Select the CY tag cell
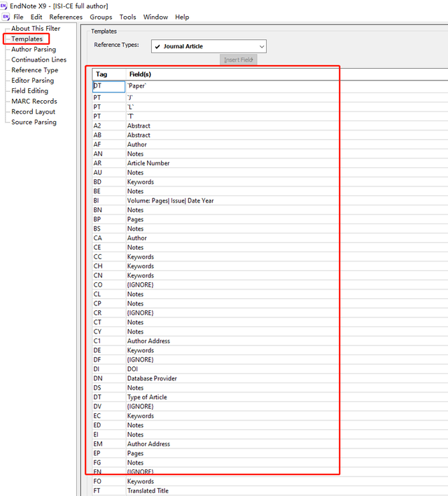 109,332
